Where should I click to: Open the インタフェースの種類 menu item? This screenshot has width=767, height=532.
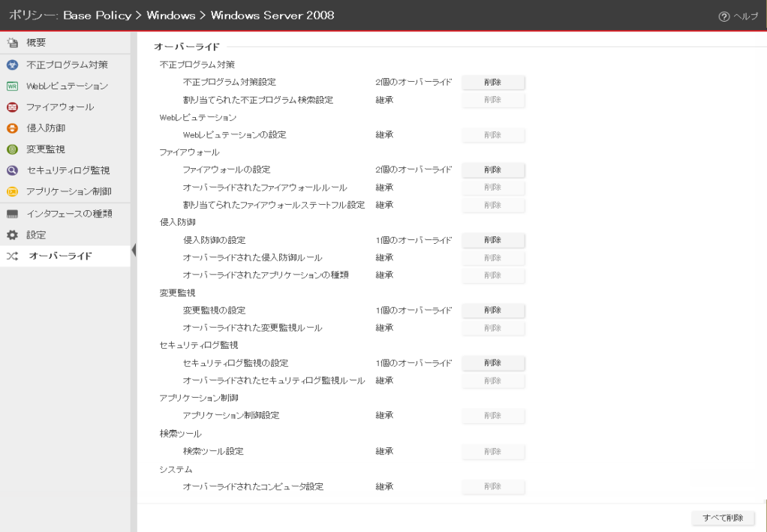69,214
